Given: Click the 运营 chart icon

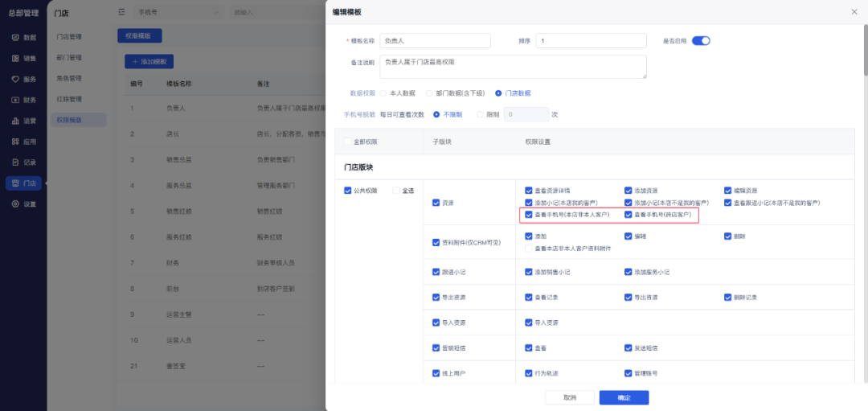Looking at the screenshot, I should (16, 121).
